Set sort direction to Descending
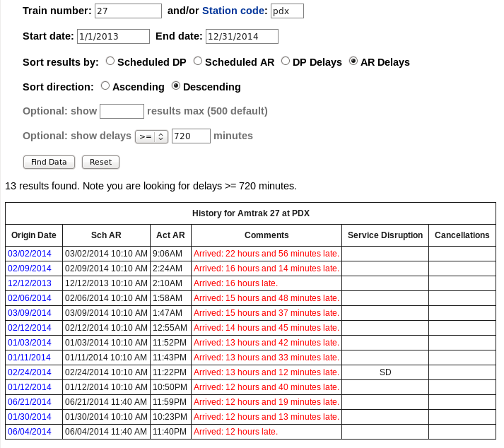The image size is (504, 448). [176, 86]
